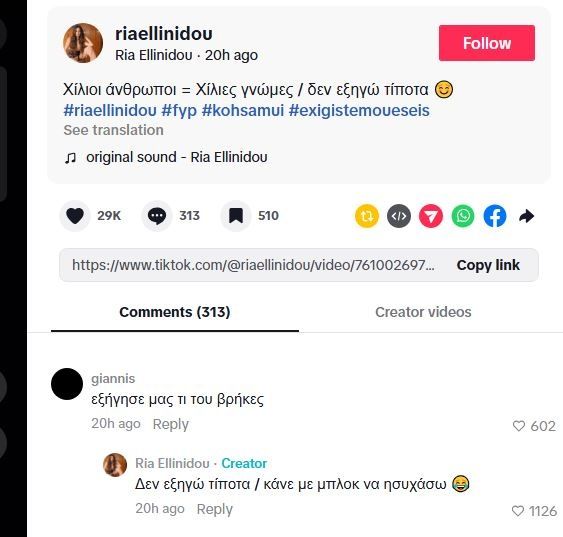Send to friends via red paper-plane icon
This screenshot has height=537, width=563.
[x=431, y=216]
